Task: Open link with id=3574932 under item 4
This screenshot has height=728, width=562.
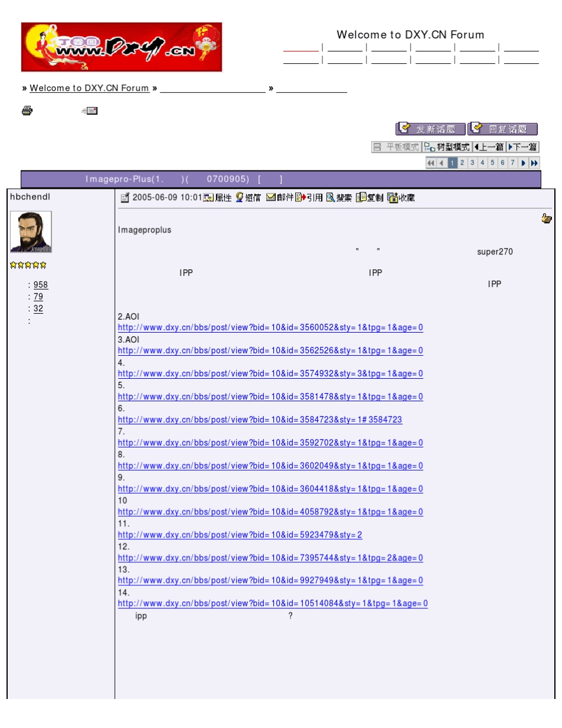Action: (x=270, y=374)
